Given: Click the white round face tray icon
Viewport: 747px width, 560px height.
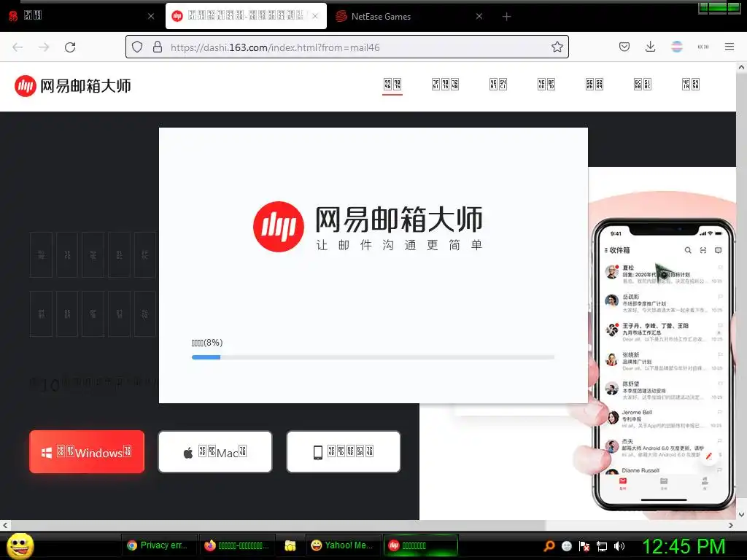Looking at the screenshot, I should point(567,546).
